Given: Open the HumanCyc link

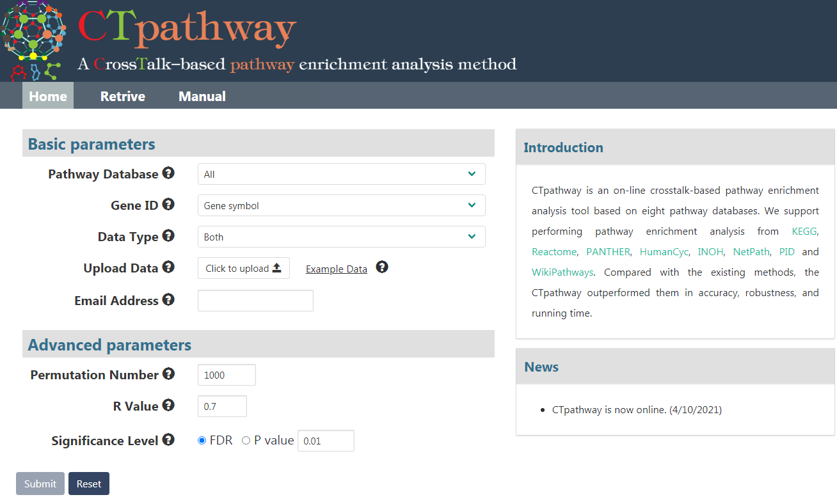Looking at the screenshot, I should 664,252.
